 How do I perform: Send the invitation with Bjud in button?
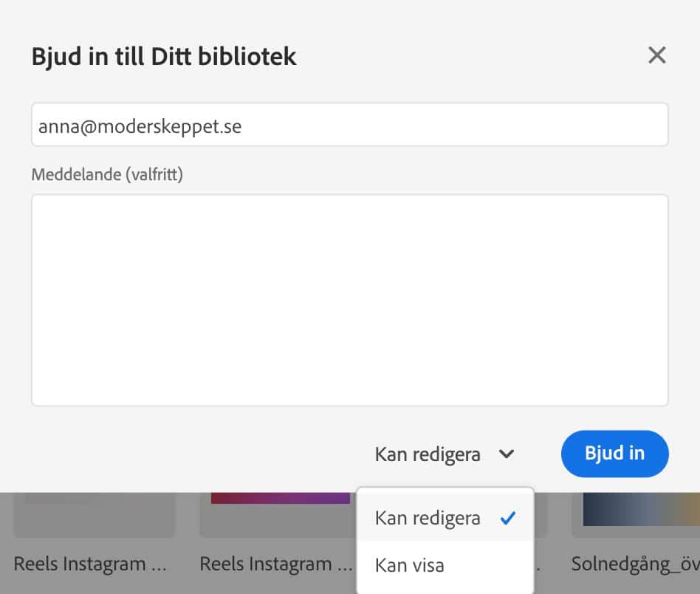pos(615,454)
